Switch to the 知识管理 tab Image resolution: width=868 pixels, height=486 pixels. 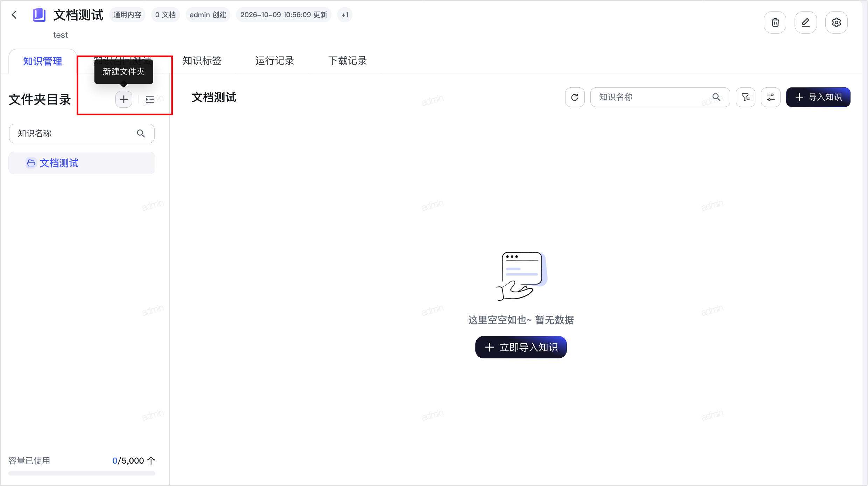click(x=43, y=61)
